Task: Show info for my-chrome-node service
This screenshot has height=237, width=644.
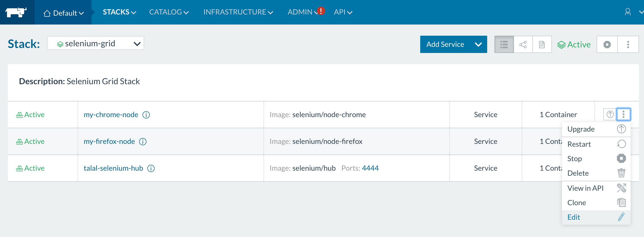Action: coord(146,115)
